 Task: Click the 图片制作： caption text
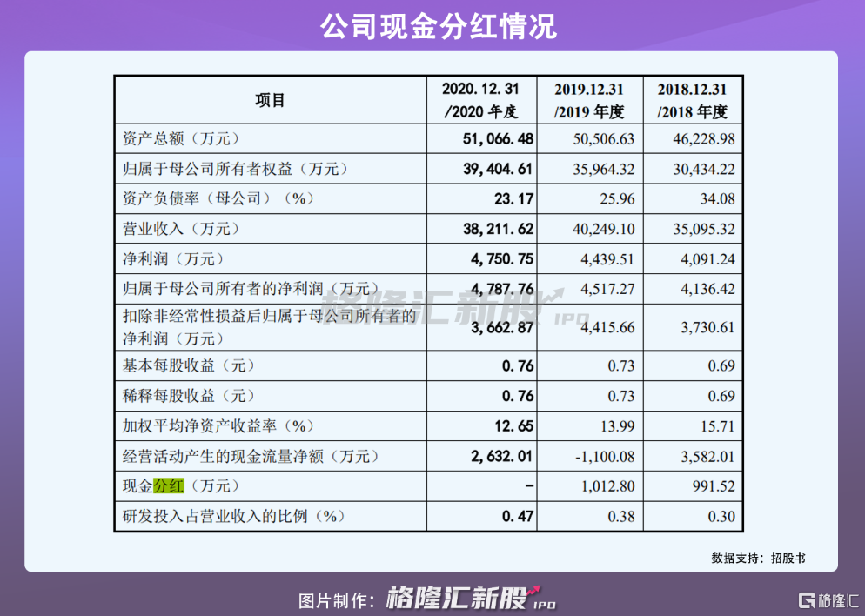point(339,600)
